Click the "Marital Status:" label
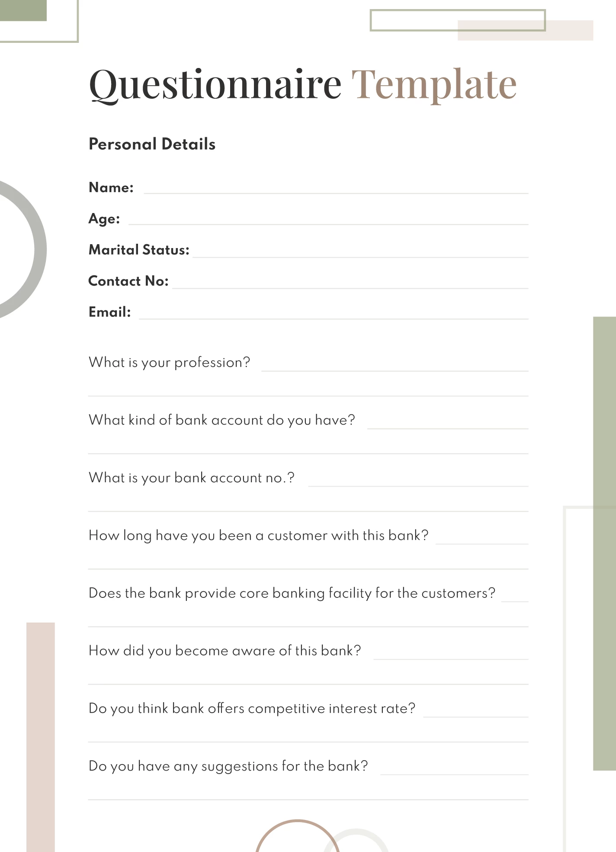 click(139, 250)
